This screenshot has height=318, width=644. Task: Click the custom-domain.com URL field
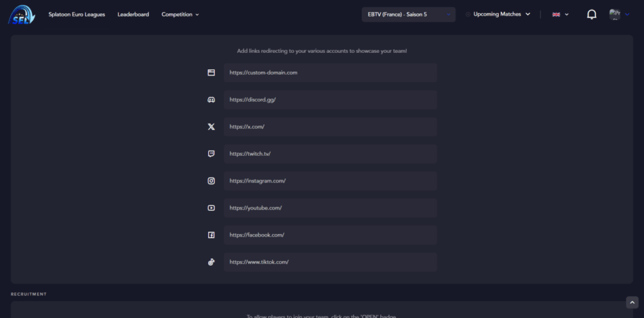pyautogui.click(x=330, y=73)
